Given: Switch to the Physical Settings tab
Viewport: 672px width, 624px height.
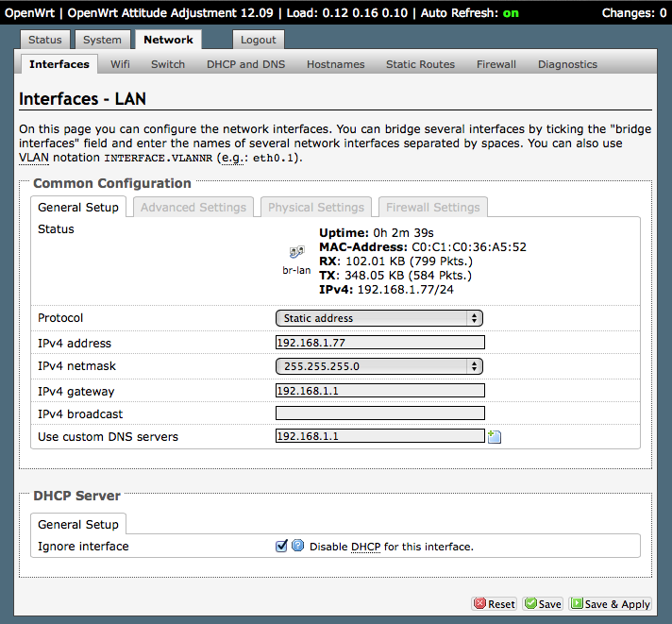Looking at the screenshot, I should [316, 208].
